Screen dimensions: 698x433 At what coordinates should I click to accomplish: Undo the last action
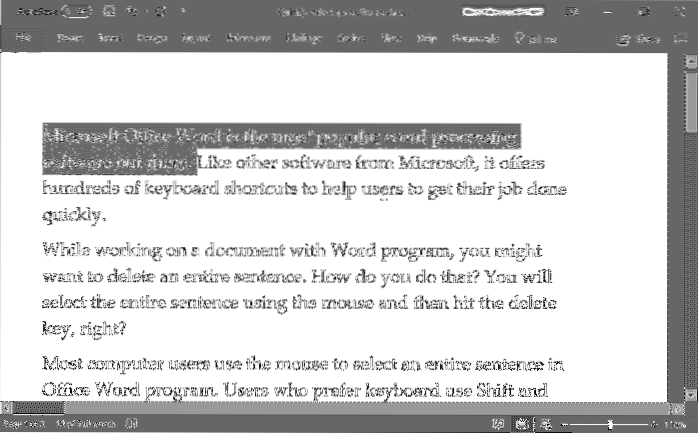132,11
